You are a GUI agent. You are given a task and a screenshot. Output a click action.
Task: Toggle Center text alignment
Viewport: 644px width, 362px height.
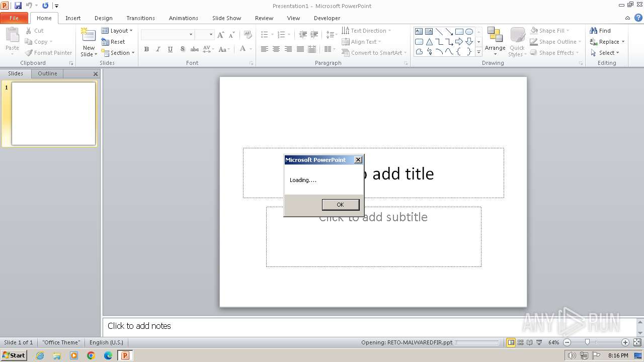point(276,49)
